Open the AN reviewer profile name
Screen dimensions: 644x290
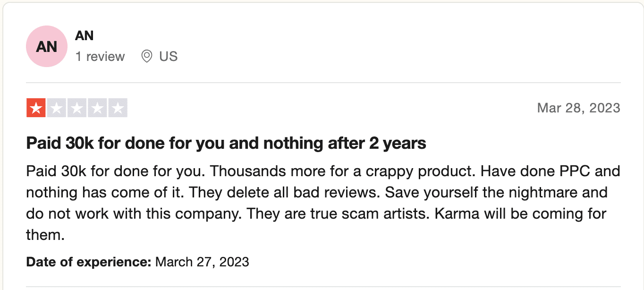point(85,35)
